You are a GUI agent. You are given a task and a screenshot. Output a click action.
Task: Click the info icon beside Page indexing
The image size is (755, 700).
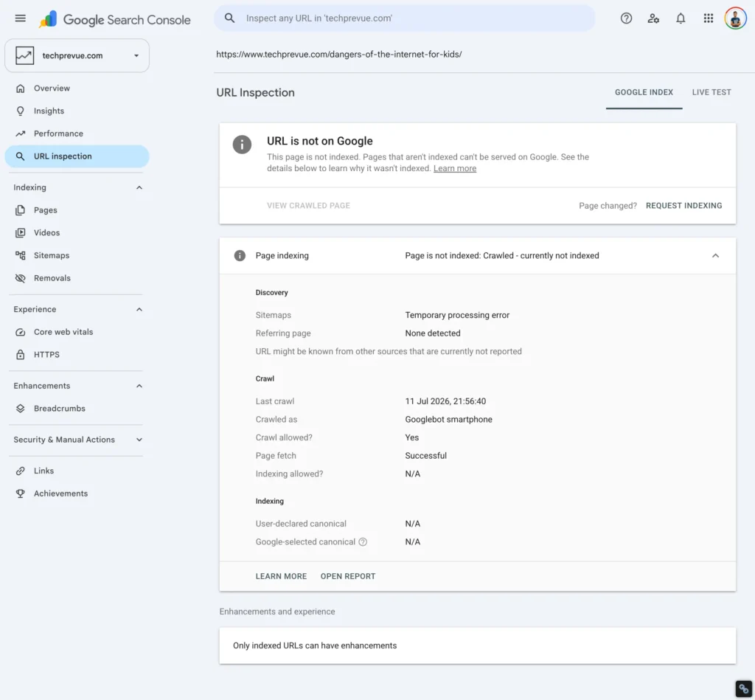240,256
